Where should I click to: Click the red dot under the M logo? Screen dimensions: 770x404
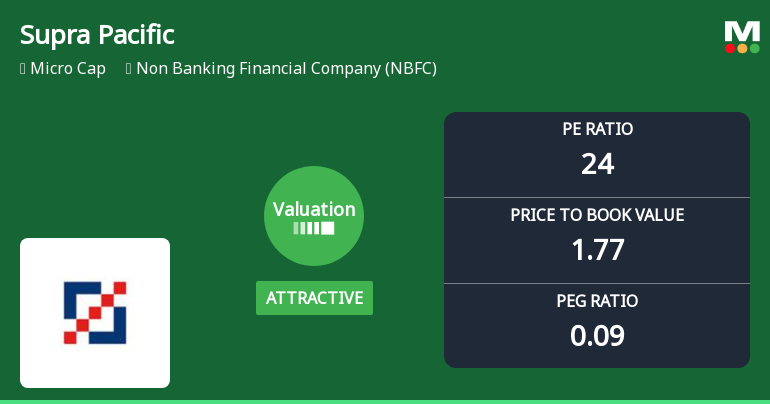click(730, 48)
